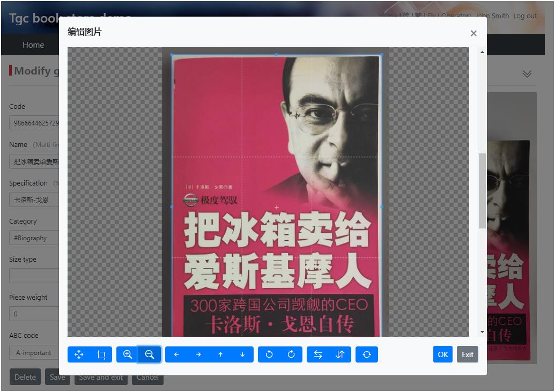The image size is (555, 392).
Task: Zoom in on the image
Action: (x=128, y=354)
